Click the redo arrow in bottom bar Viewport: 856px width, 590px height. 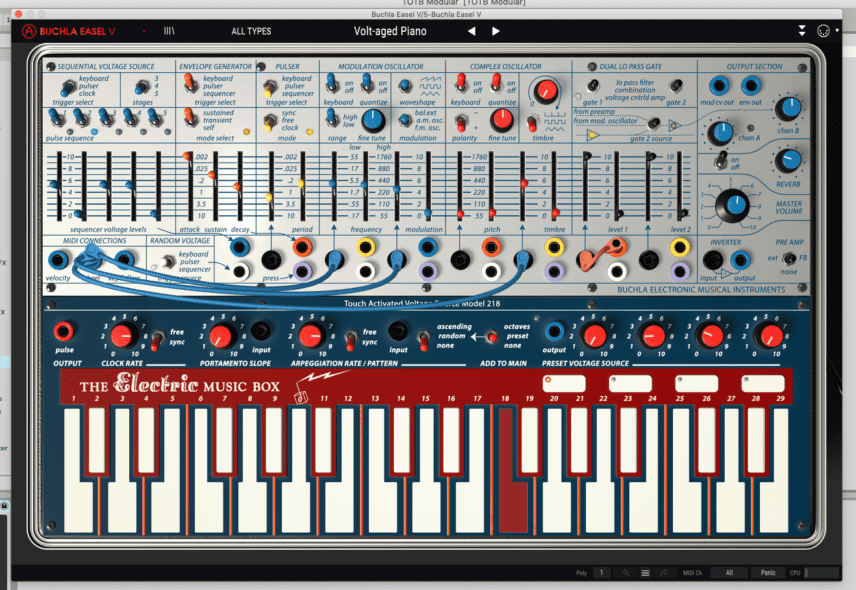point(664,573)
